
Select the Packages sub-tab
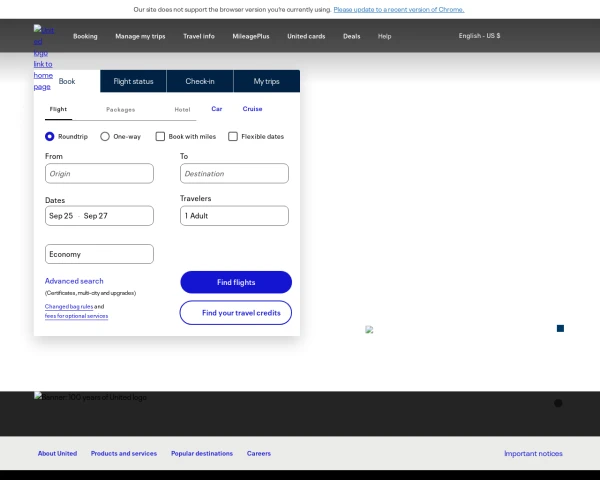pyautogui.click(x=121, y=109)
